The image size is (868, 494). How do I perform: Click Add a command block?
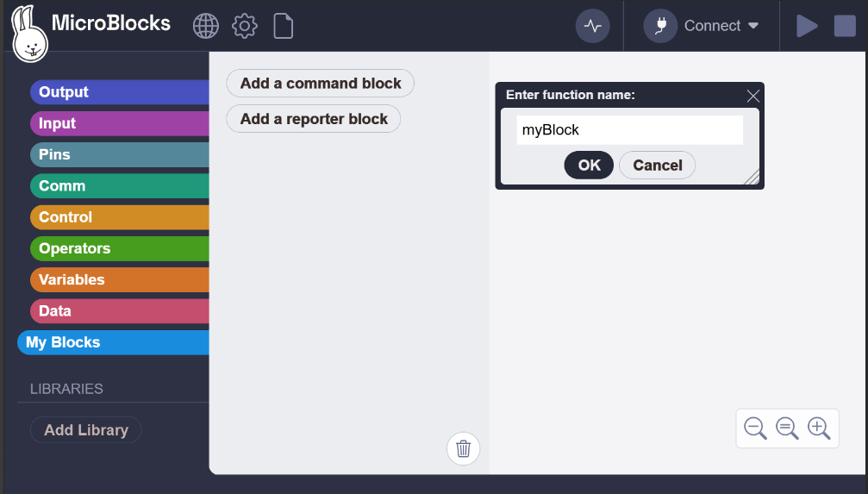[x=320, y=83]
